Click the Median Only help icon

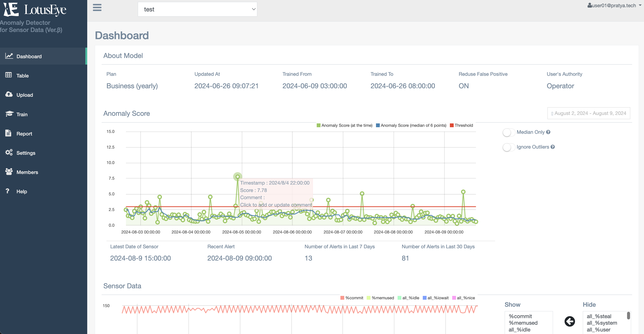[548, 132]
